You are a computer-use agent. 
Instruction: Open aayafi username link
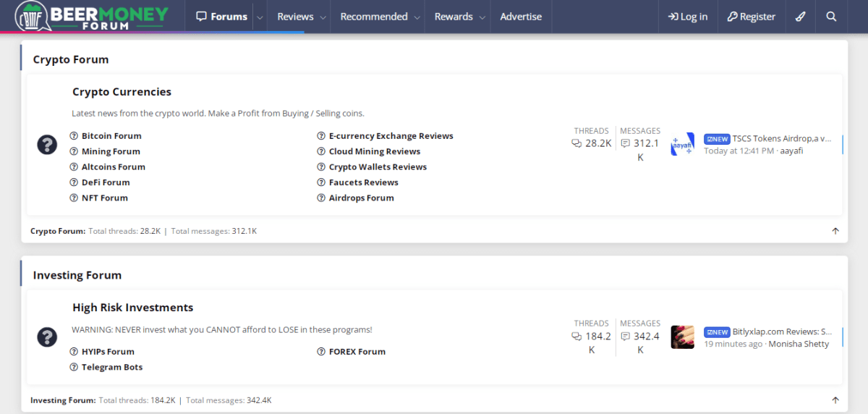(x=791, y=151)
